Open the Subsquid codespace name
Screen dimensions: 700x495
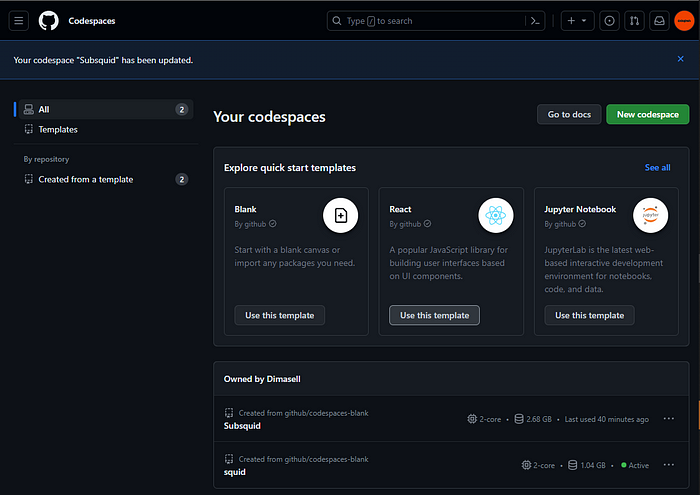(x=242, y=426)
